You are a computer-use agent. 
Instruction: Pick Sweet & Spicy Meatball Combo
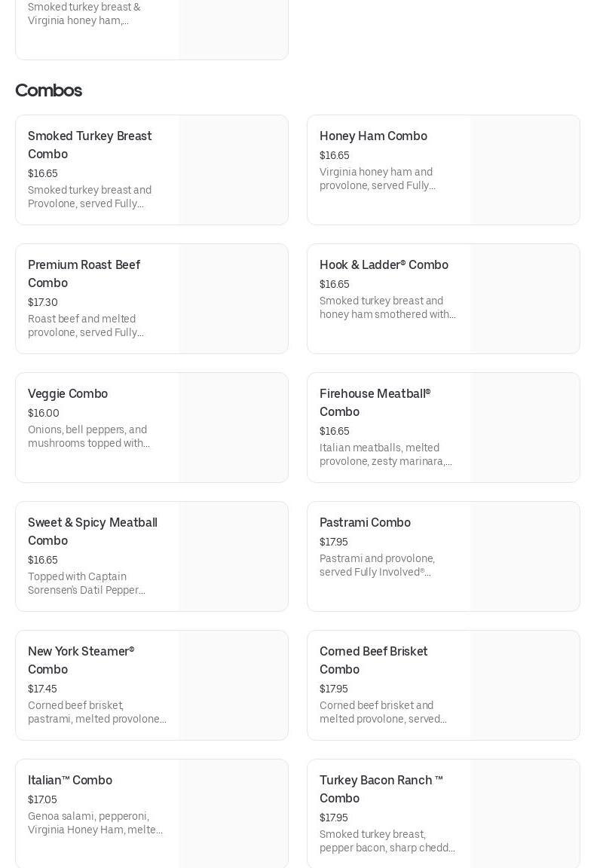pyautogui.click(x=92, y=531)
